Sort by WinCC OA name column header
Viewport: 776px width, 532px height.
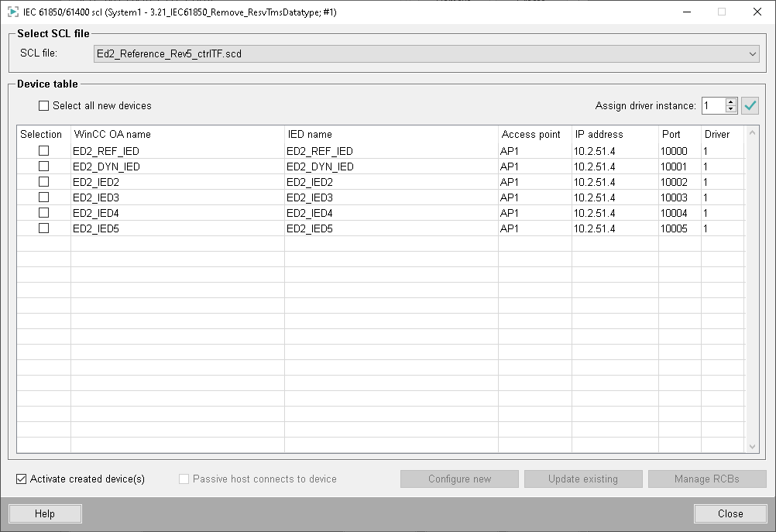[x=177, y=134]
